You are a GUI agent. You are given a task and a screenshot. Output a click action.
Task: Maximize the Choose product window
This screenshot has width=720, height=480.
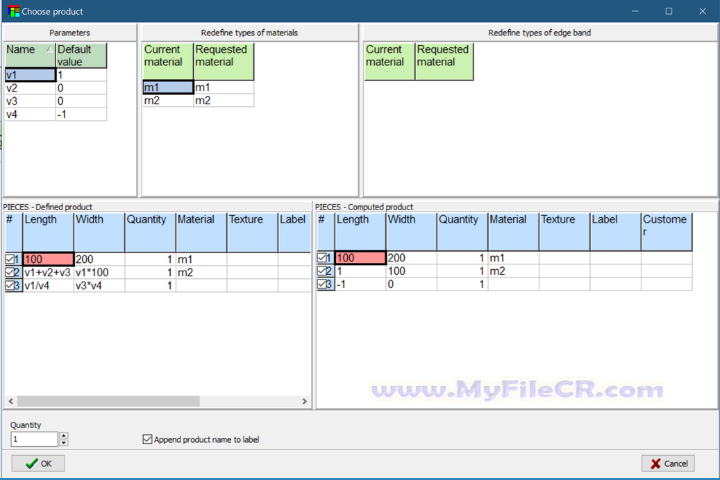tap(669, 11)
